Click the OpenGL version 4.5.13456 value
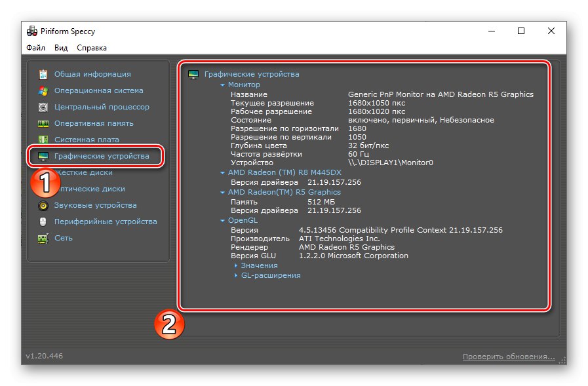588x386 pixels. [x=401, y=230]
